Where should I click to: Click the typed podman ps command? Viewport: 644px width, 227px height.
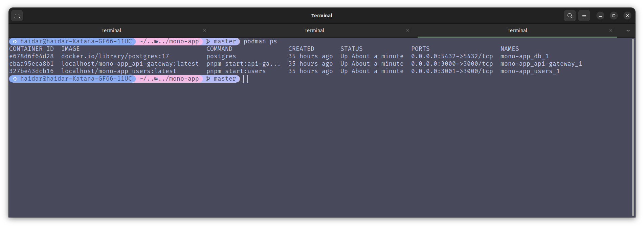click(x=260, y=41)
